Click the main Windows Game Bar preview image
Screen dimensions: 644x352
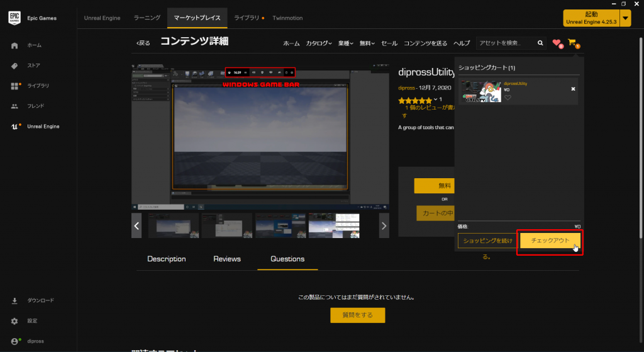click(260, 137)
